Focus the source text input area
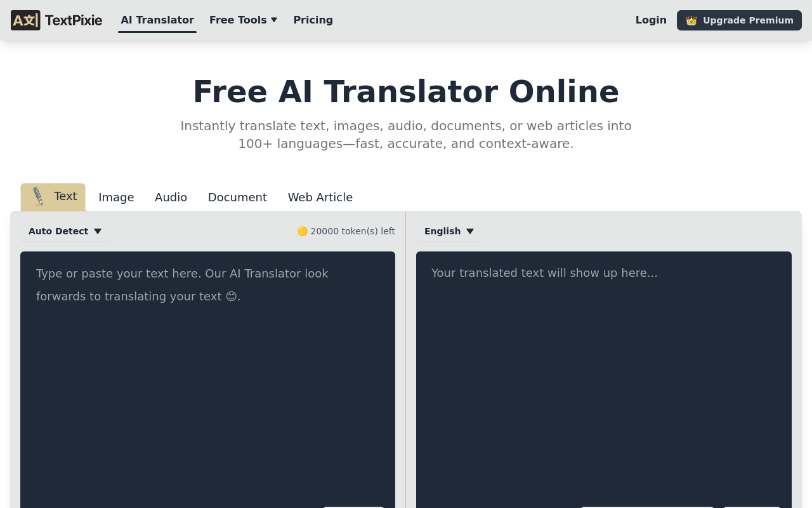Image resolution: width=812 pixels, height=508 pixels. point(207,381)
